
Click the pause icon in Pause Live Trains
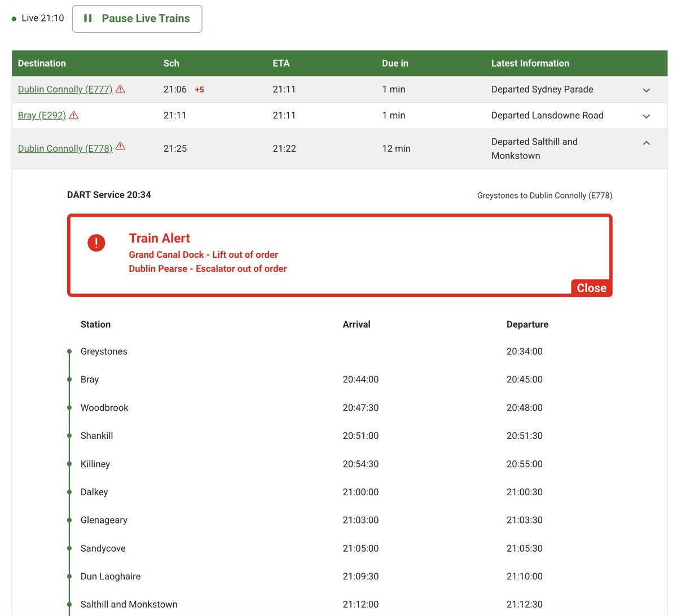(x=88, y=18)
